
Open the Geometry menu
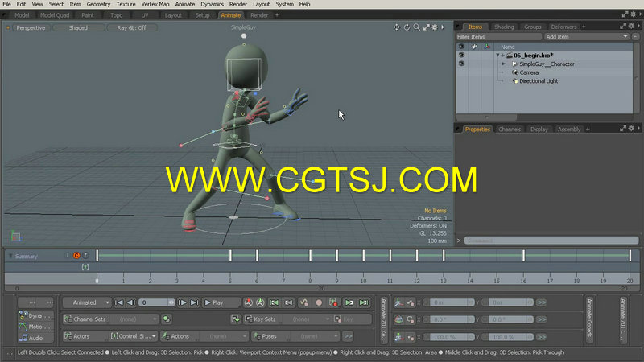click(98, 4)
